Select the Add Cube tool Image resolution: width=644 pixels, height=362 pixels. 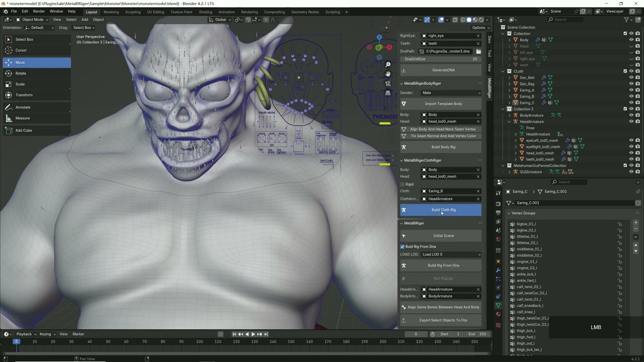36,130
